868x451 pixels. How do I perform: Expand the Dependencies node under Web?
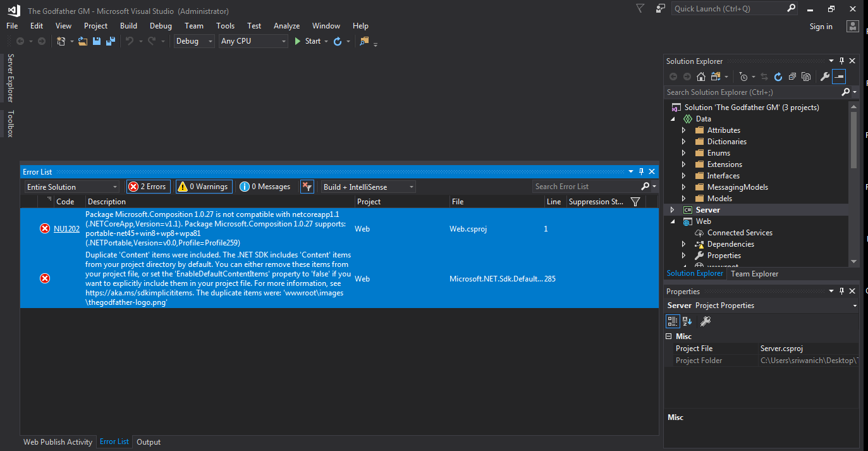pos(683,244)
